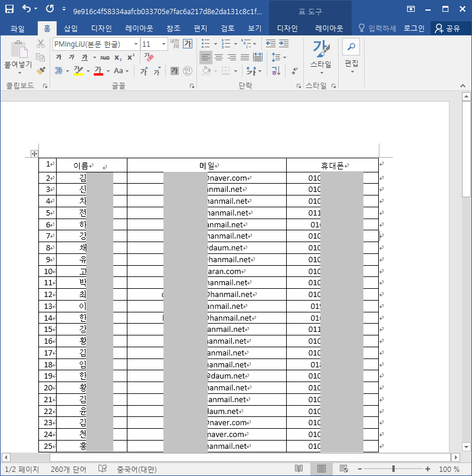Open paragraph dialog launcher
This screenshot has height=476, width=472.
coord(299,86)
